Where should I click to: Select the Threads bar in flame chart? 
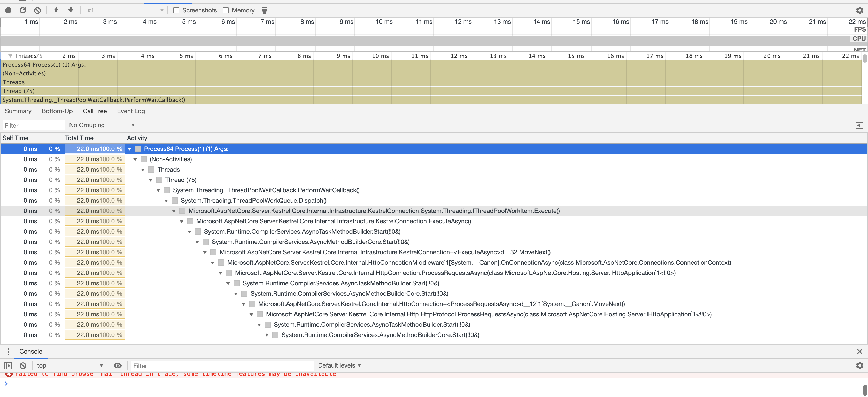[431, 82]
